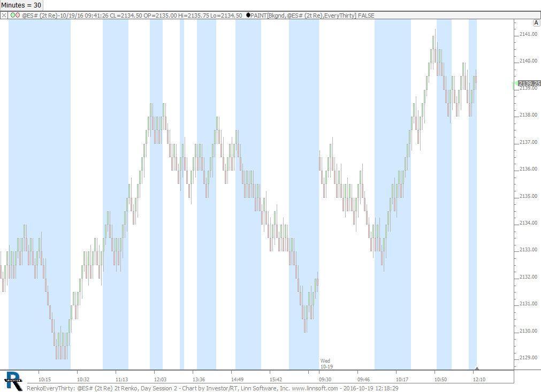Click the 2129.00 price axis label
The height and width of the screenshot is (392, 541).
click(528, 358)
